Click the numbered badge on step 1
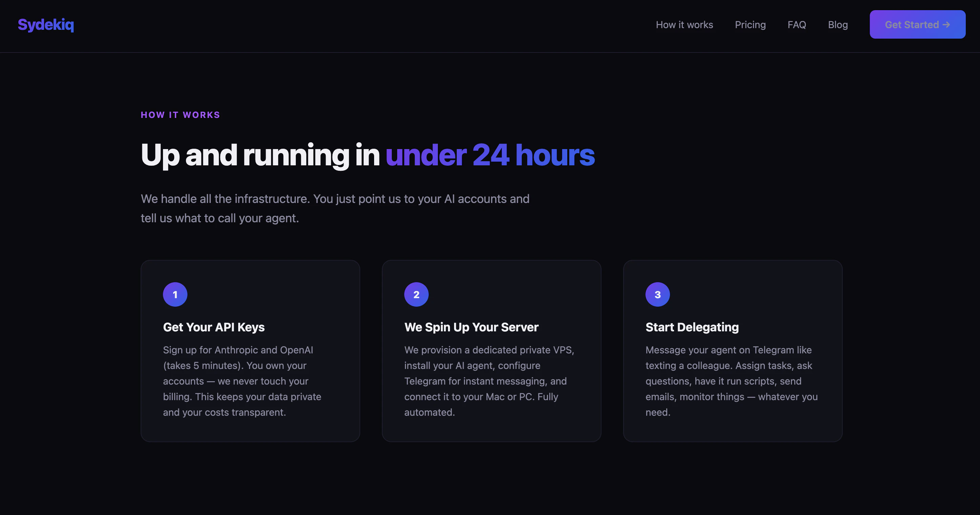This screenshot has width=980, height=515. pyautogui.click(x=175, y=294)
